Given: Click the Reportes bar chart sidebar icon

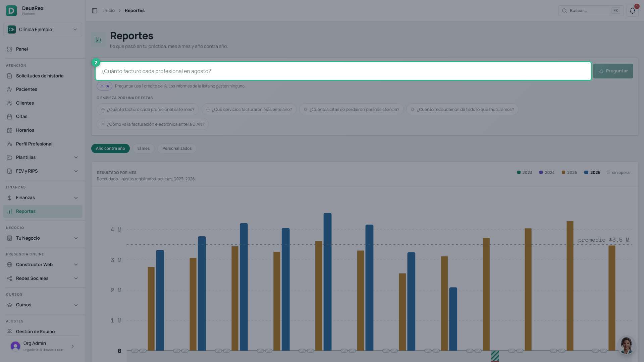Looking at the screenshot, I should (x=9, y=212).
